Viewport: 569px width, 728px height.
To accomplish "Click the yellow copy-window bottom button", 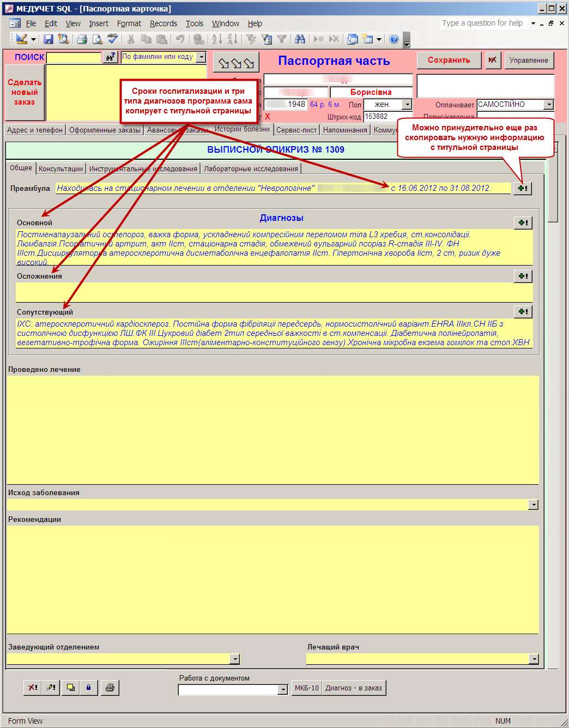I will click(70, 688).
